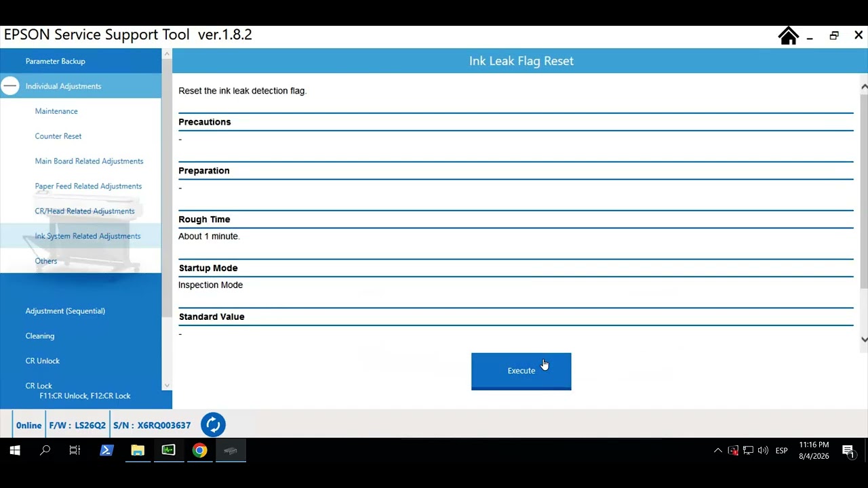
Task: Open Adjustment (Sequential) in the sidebar
Action: pos(65,311)
